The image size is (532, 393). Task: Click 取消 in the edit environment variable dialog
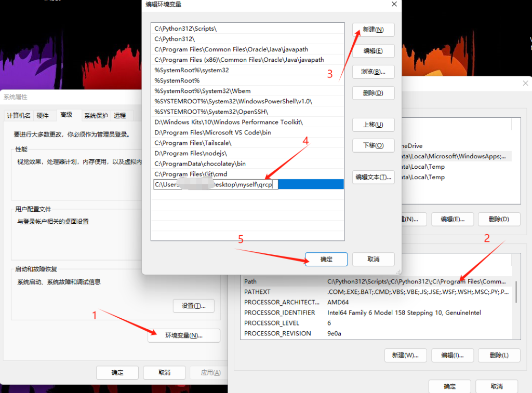373,259
